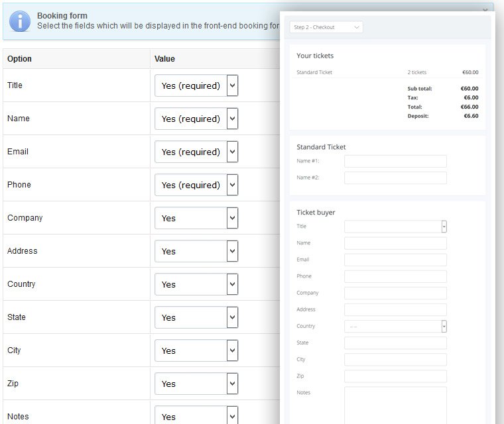Open the Phone value dropdown
This screenshot has height=424, width=504.
coord(196,185)
